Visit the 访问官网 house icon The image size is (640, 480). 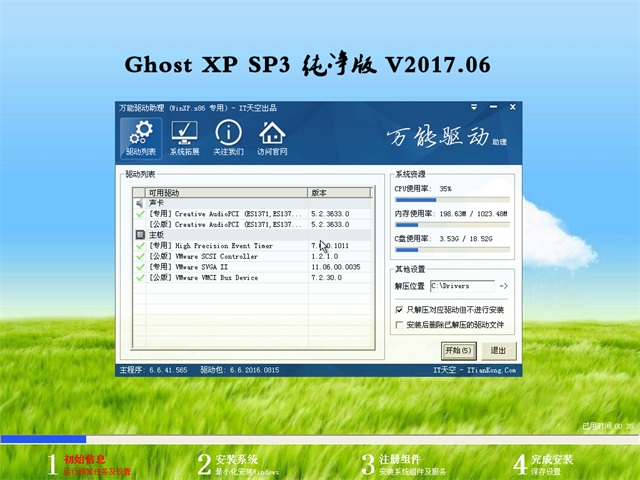tap(272, 138)
